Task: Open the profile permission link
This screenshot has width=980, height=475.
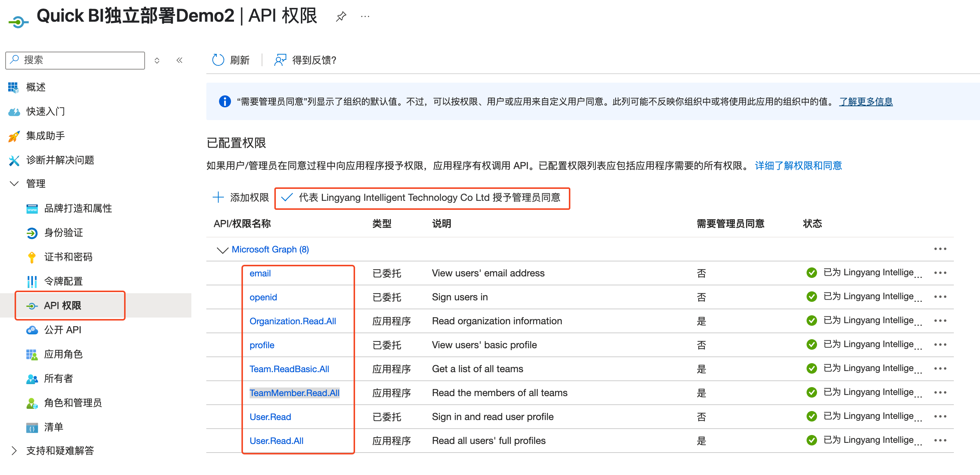Action: click(262, 345)
